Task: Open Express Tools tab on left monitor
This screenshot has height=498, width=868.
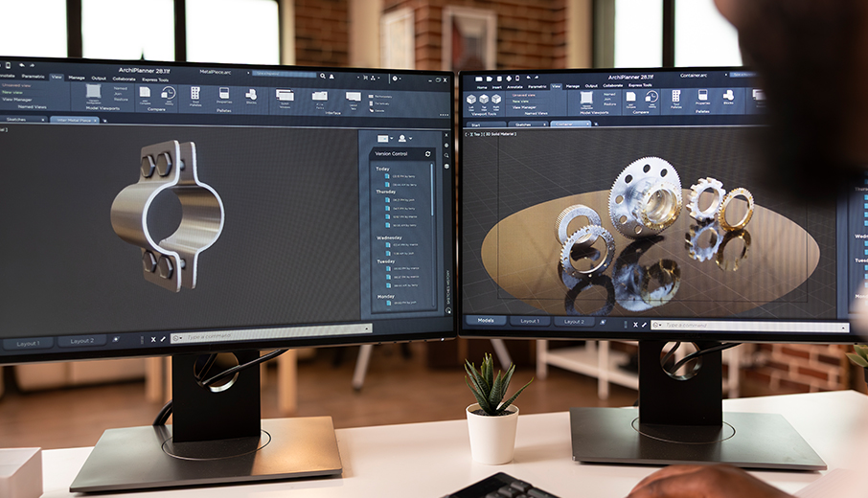Action: coord(155,79)
